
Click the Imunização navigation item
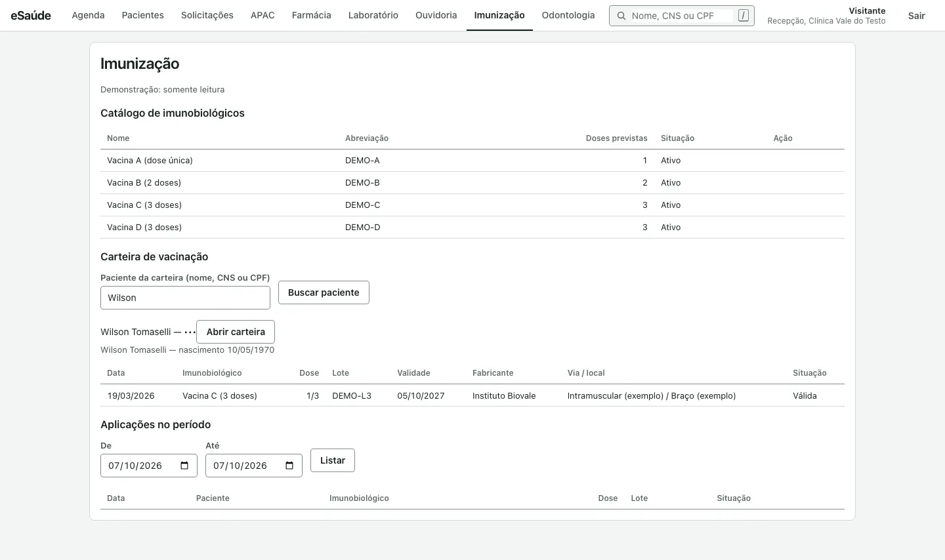(499, 15)
